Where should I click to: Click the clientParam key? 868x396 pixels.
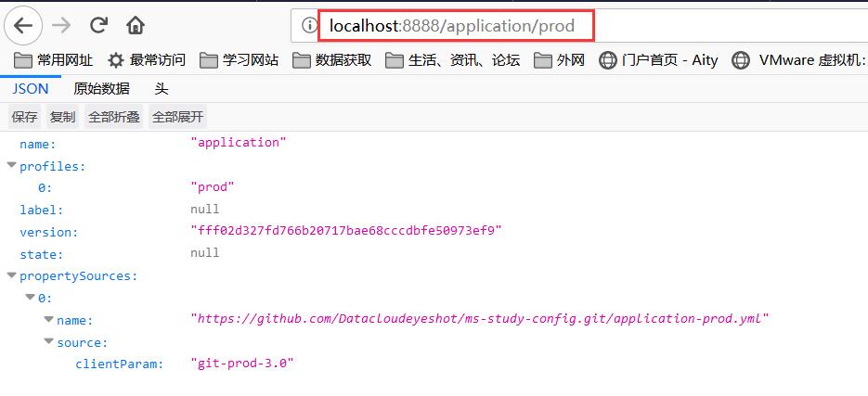(120, 364)
